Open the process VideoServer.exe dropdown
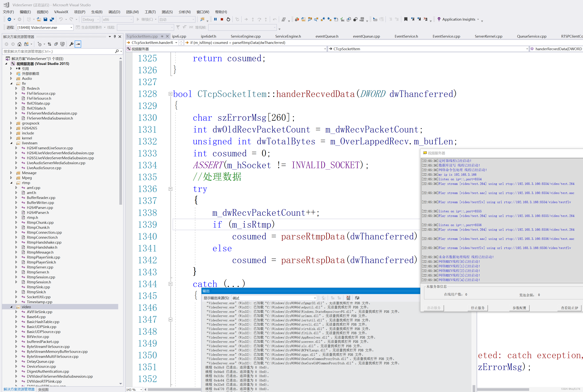 click(45, 27)
